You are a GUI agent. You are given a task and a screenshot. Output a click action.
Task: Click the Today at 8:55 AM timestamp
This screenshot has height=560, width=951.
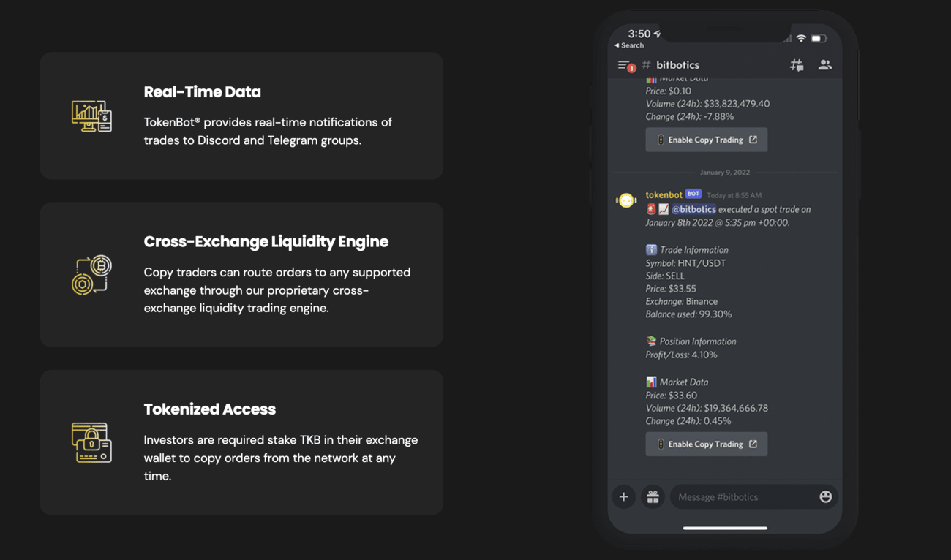[x=734, y=195]
